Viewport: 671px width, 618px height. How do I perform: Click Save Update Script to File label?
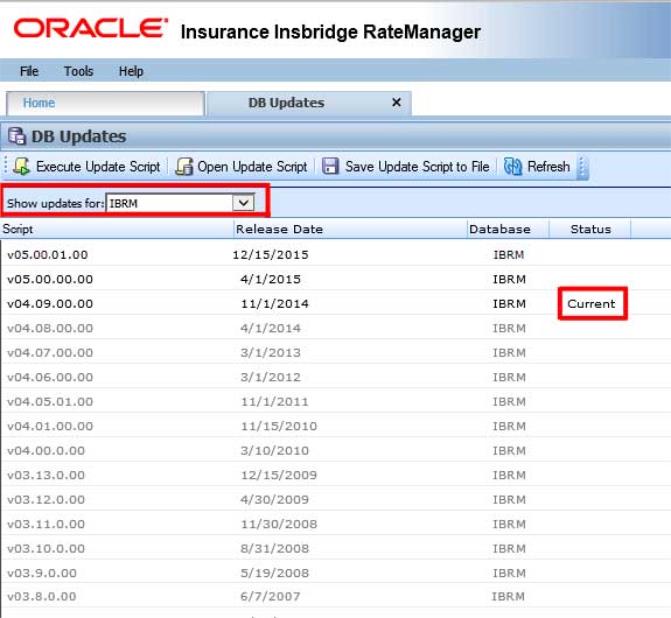pyautogui.click(x=417, y=166)
